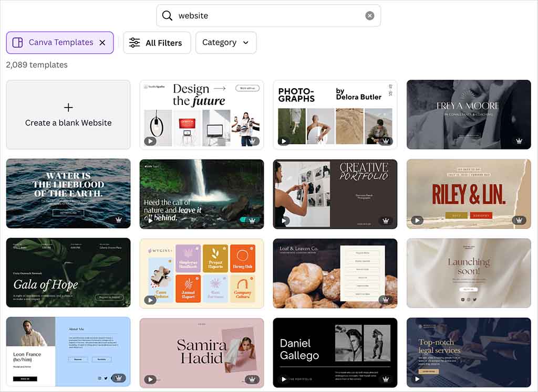This screenshot has width=538, height=392.
Task: Select the Launching soon template
Action: point(469,272)
